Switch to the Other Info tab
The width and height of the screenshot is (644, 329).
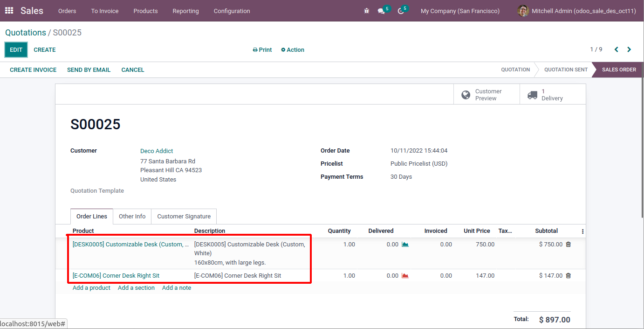pyautogui.click(x=132, y=216)
